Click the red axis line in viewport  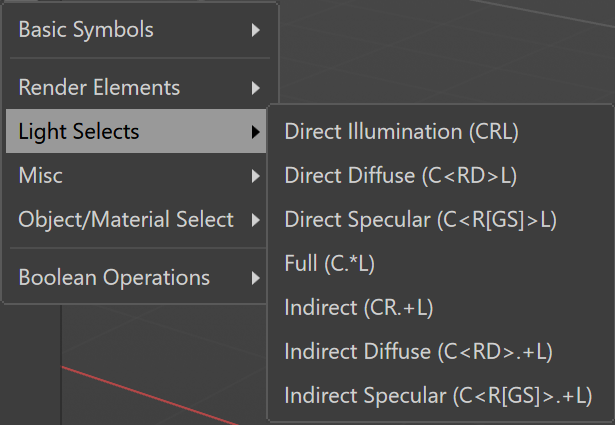pos(149,395)
